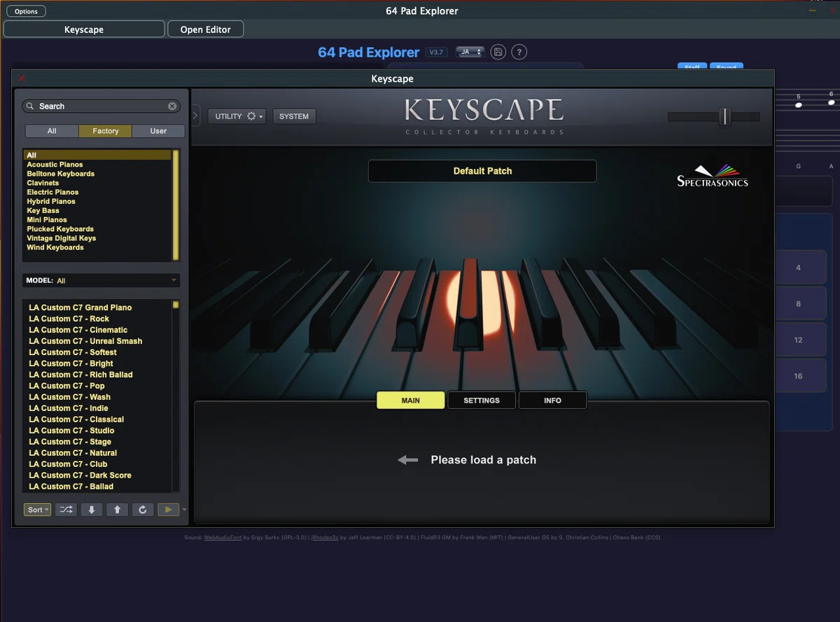Switch to the SETTINGS tab
840x622 pixels.
(482, 400)
